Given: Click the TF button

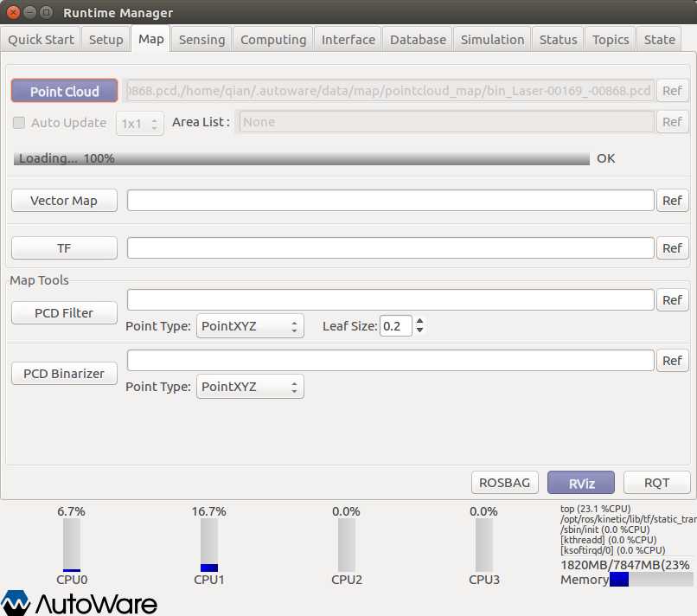Looking at the screenshot, I should [64, 248].
